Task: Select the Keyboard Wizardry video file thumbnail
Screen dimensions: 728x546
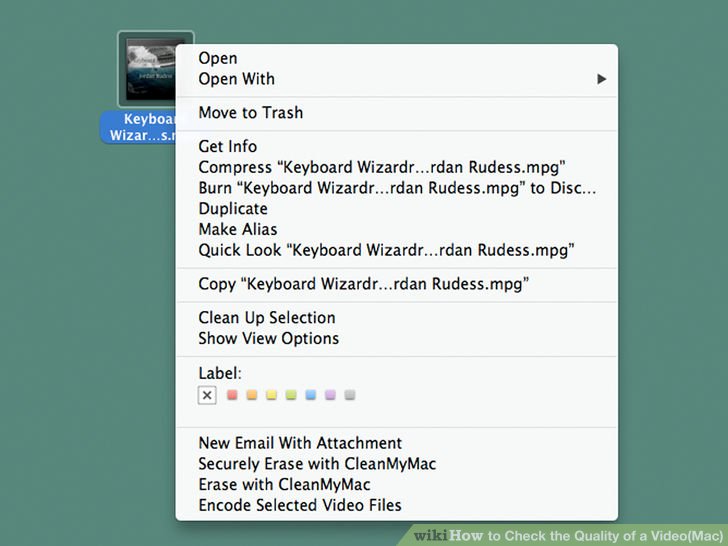Action: click(148, 69)
